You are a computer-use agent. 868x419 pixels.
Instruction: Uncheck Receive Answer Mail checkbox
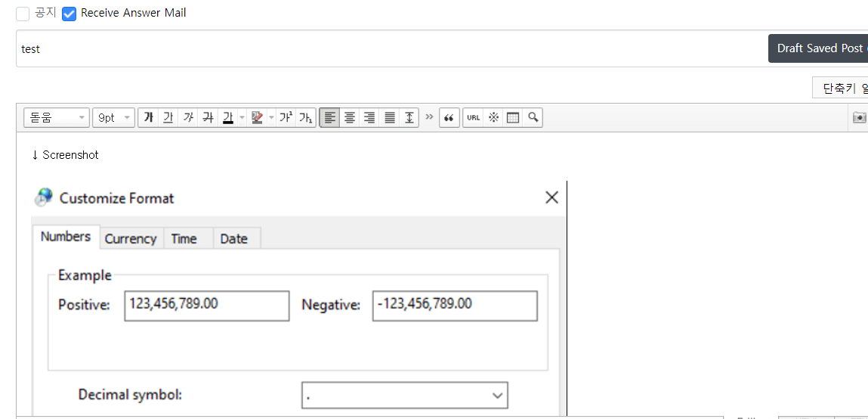[70, 14]
